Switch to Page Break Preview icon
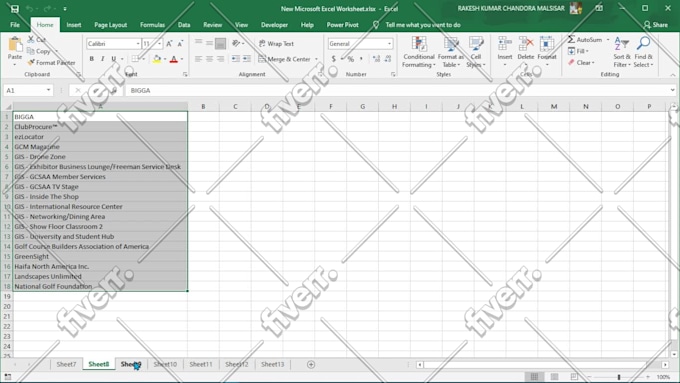Viewport: 680px width, 383px height. [574, 376]
